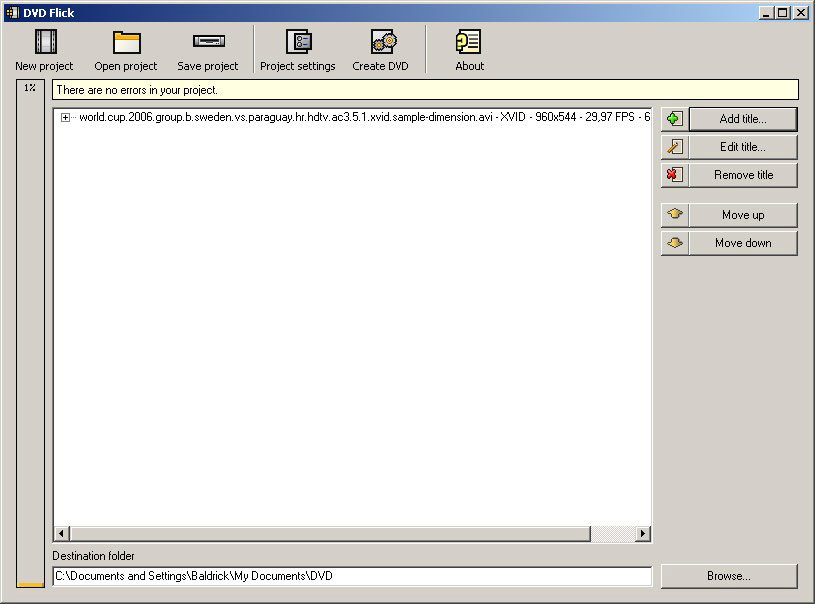Click the Add title... button
The height and width of the screenshot is (604, 815).
[x=743, y=119]
